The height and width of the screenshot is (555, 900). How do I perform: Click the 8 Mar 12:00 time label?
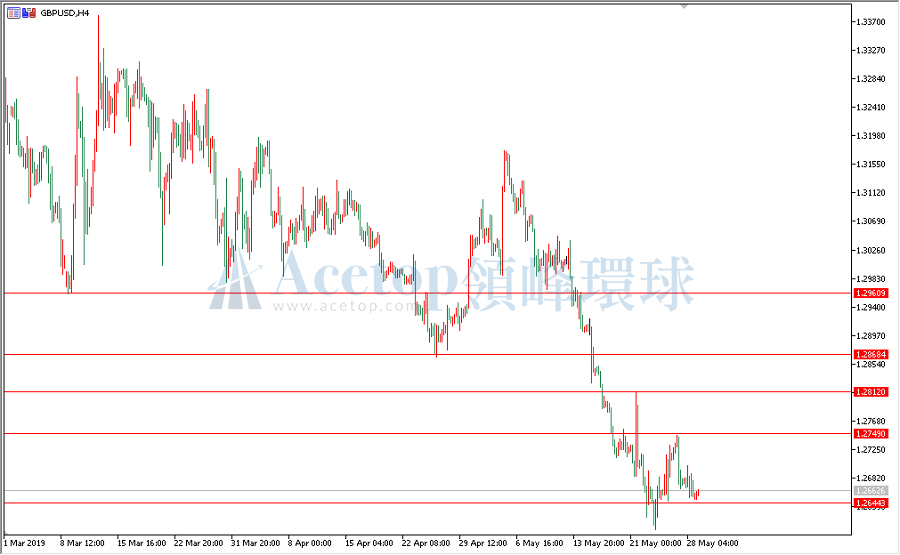click(82, 543)
